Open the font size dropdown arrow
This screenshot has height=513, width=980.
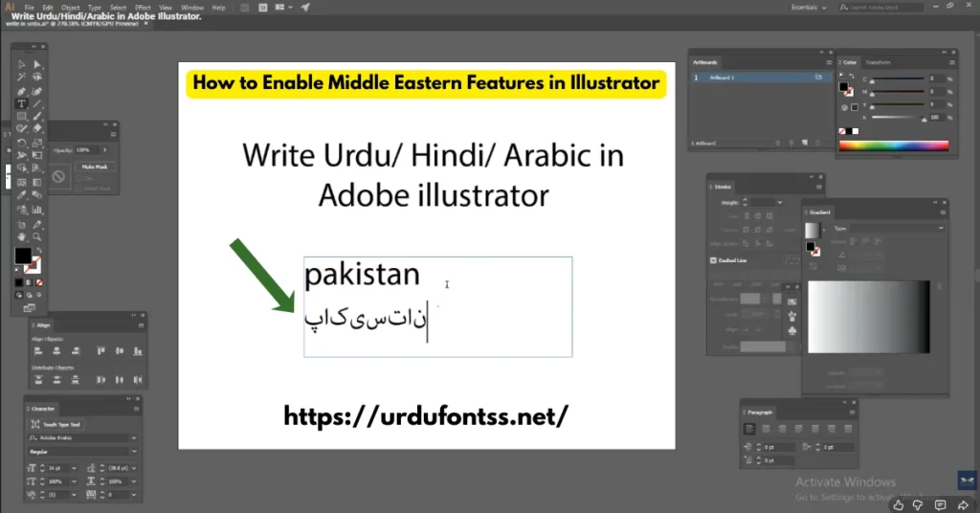(x=74, y=468)
